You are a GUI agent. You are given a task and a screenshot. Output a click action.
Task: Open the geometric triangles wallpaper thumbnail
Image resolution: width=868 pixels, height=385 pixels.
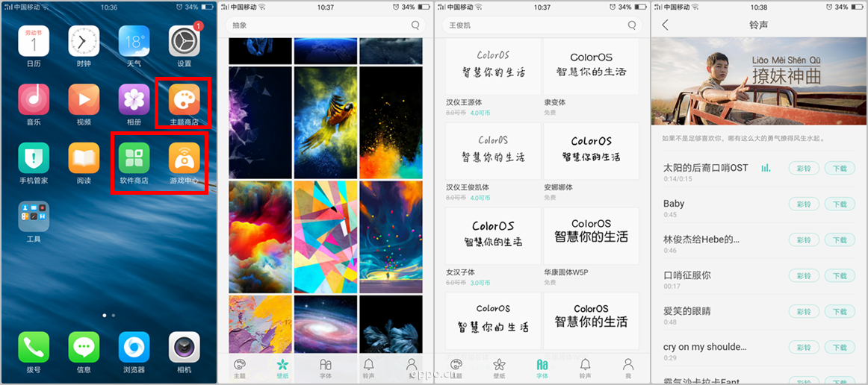[326, 237]
